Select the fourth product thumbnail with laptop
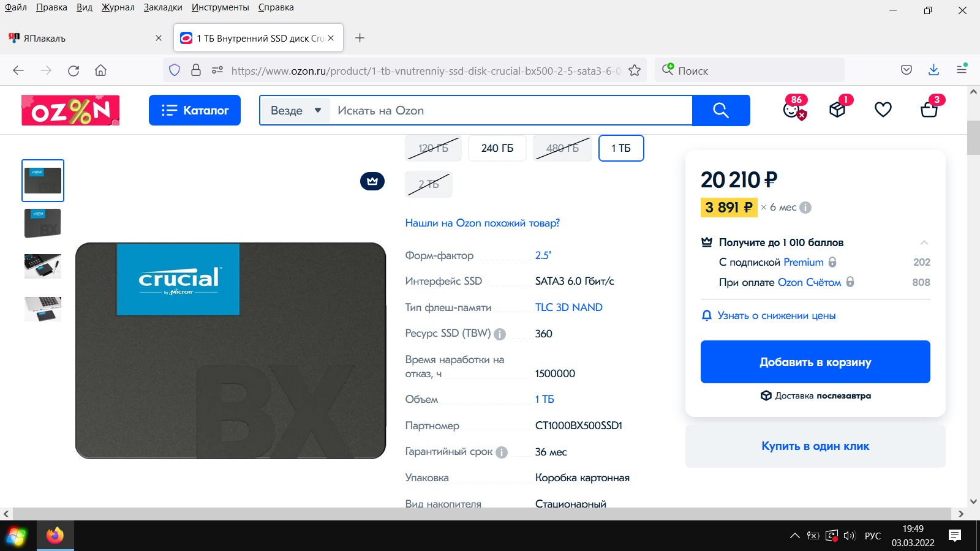Screen dimensions: 980x551 pos(43,309)
